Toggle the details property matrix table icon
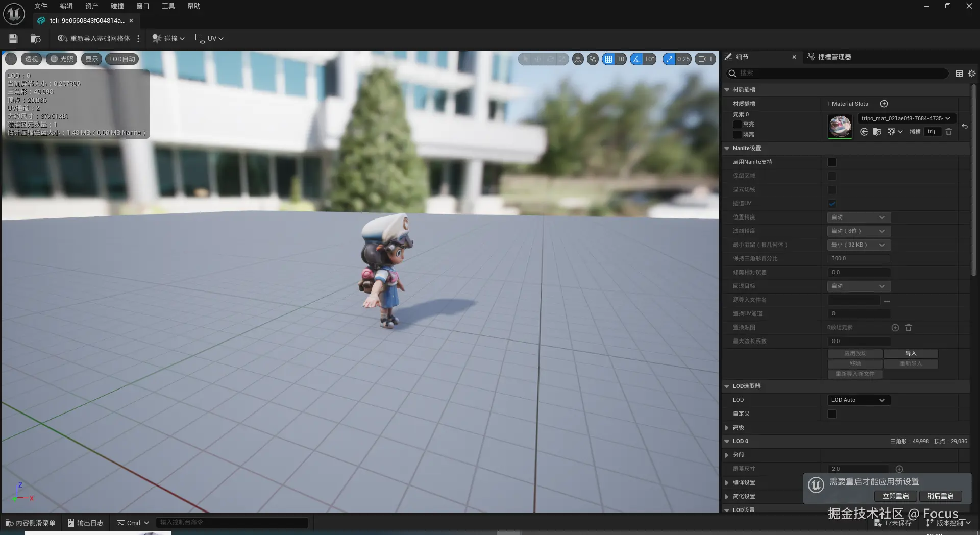 [x=960, y=74]
